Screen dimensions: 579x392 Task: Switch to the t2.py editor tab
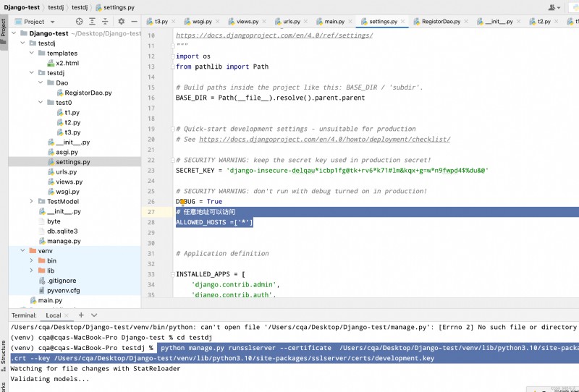[x=540, y=22]
